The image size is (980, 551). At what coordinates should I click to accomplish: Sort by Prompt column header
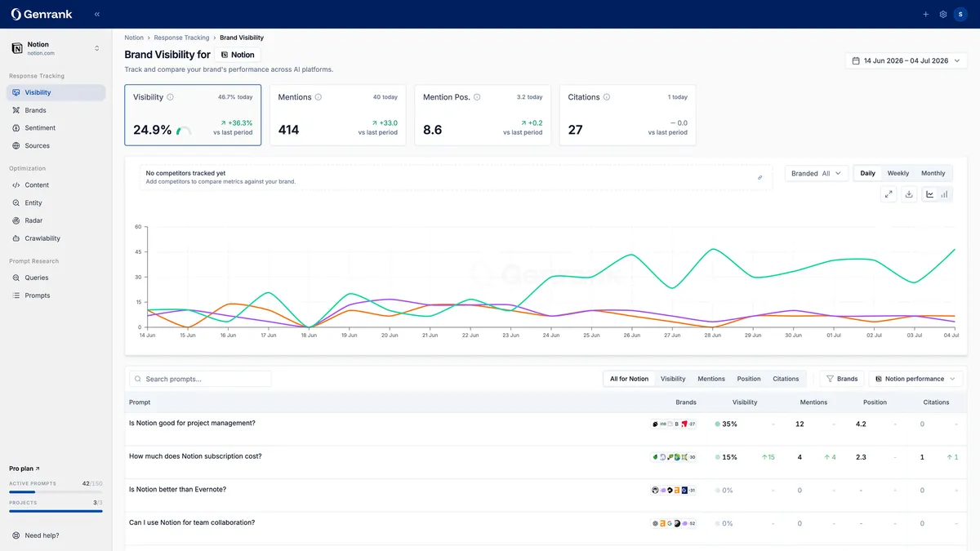coord(140,402)
